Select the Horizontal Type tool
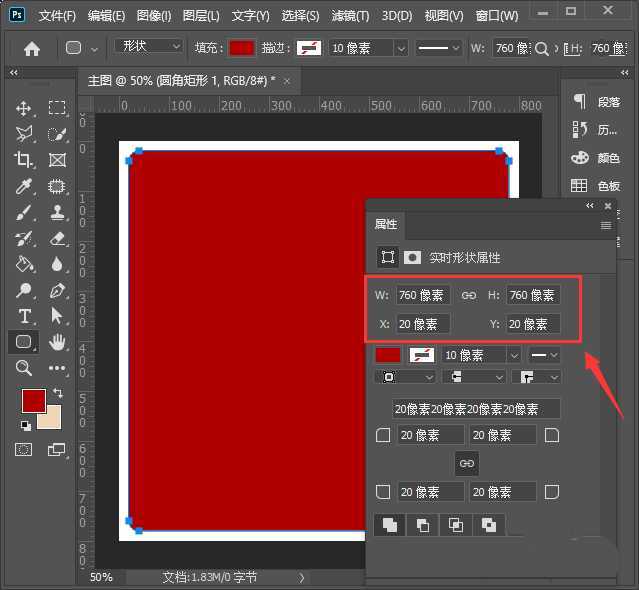 click(24, 316)
